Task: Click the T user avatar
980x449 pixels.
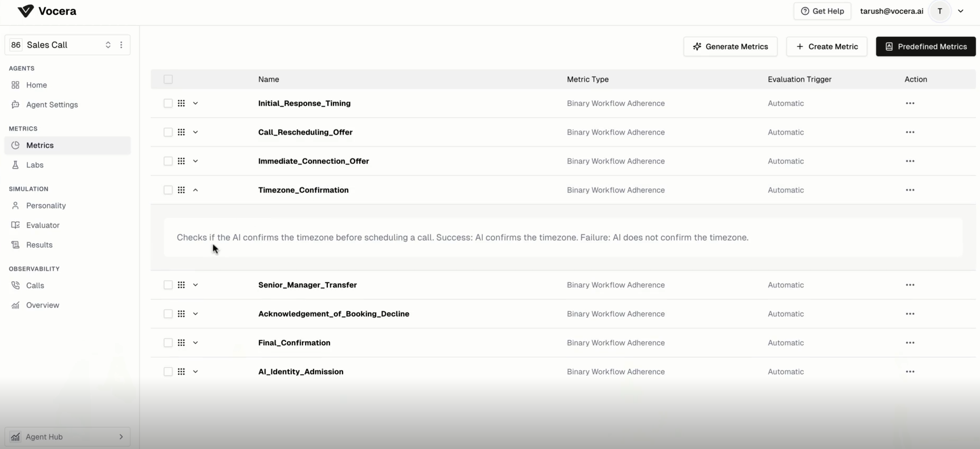Action: (940, 11)
